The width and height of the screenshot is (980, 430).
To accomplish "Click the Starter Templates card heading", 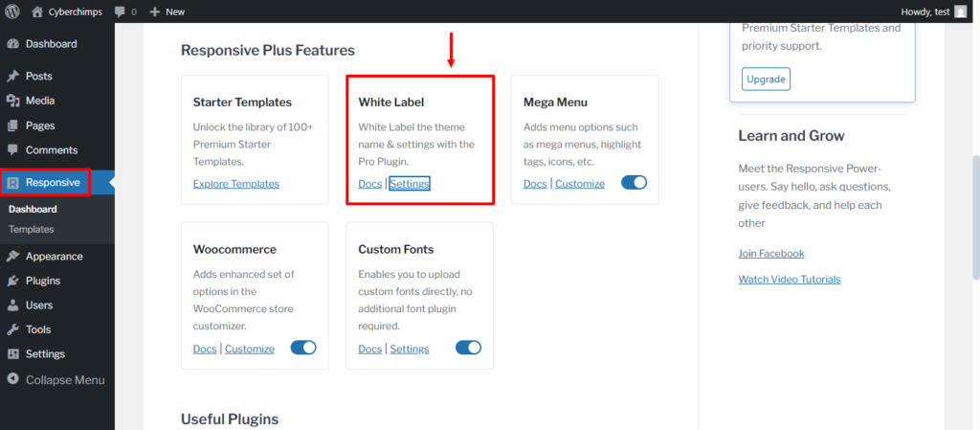I will pyautogui.click(x=242, y=102).
